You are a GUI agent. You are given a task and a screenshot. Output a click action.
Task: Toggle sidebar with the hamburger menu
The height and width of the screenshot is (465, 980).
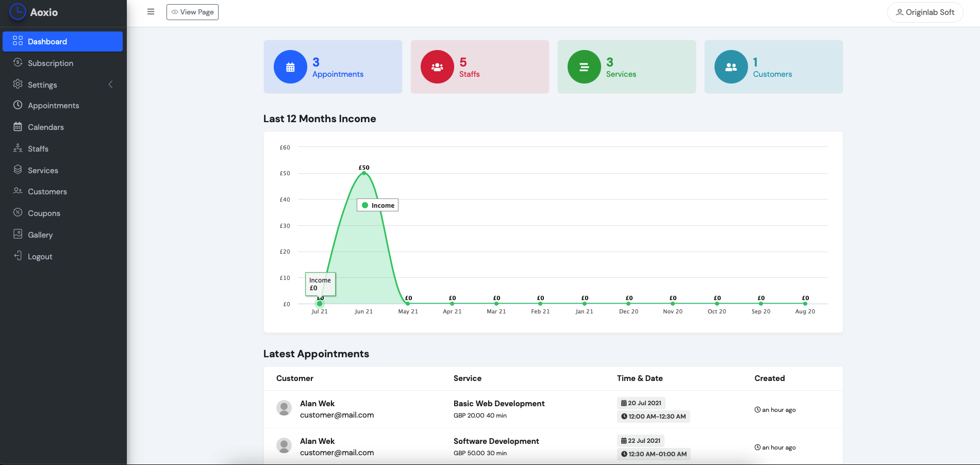[151, 12]
